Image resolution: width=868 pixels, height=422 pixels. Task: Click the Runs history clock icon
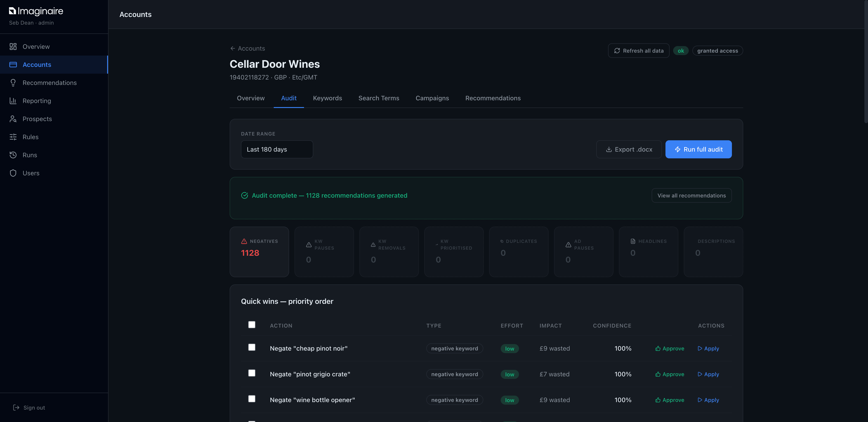(13, 155)
